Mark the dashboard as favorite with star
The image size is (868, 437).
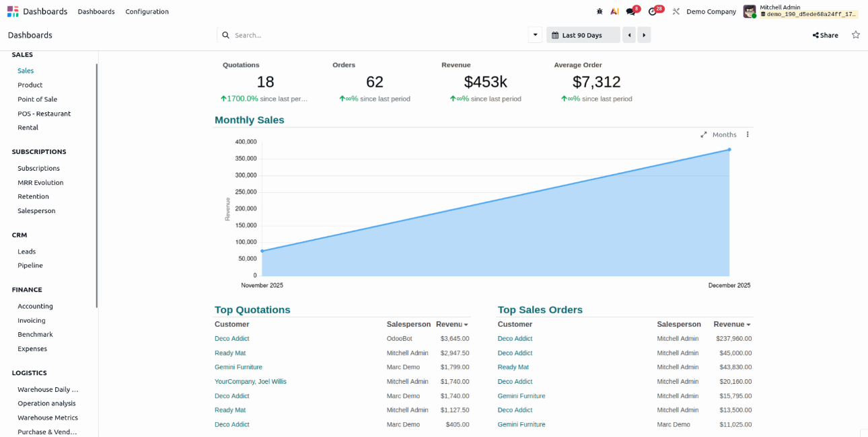click(x=855, y=35)
